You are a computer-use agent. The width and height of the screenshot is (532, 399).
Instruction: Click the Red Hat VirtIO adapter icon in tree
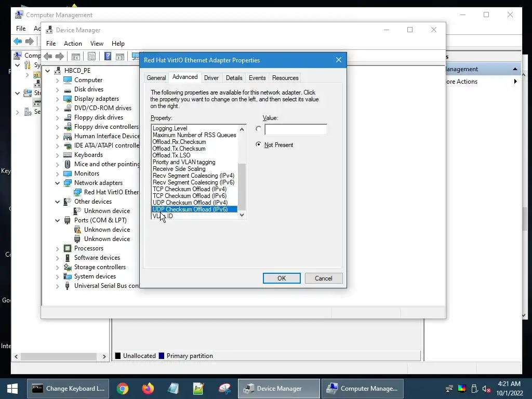(x=78, y=192)
